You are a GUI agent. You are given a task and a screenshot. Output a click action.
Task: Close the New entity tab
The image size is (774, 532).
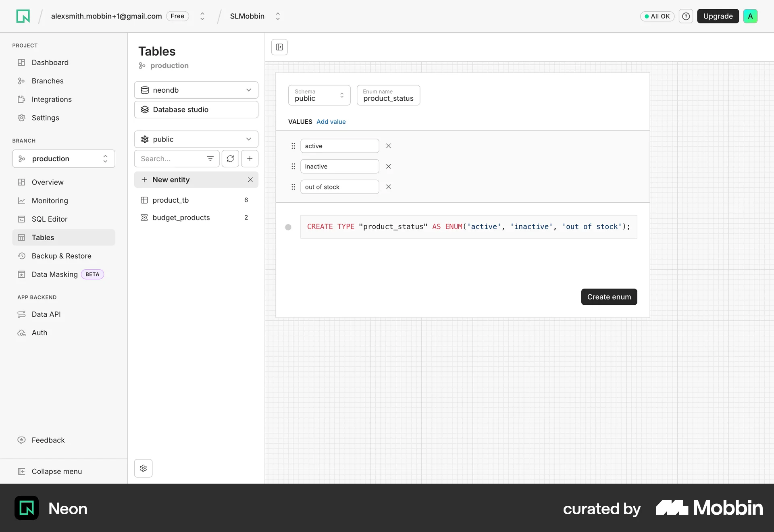pos(250,180)
